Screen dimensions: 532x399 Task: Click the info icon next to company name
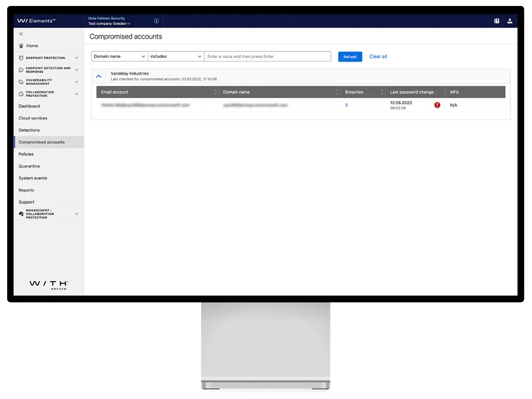pyautogui.click(x=156, y=20)
